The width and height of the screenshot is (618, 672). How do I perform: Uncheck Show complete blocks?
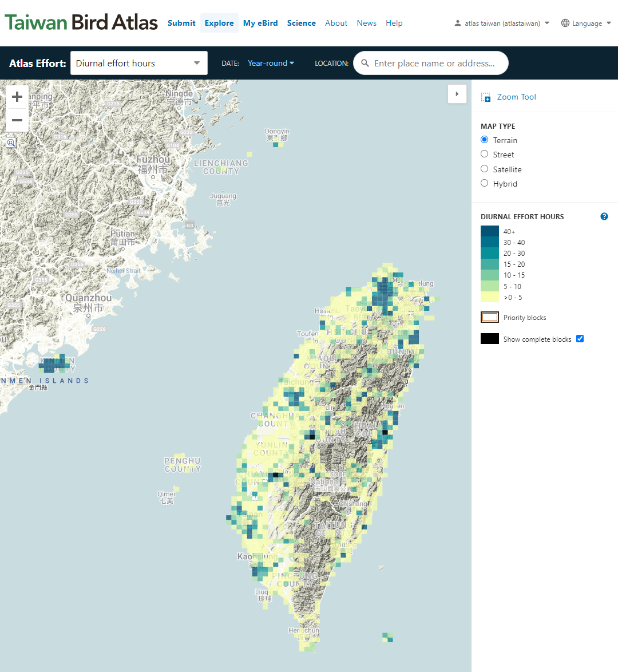(x=580, y=338)
